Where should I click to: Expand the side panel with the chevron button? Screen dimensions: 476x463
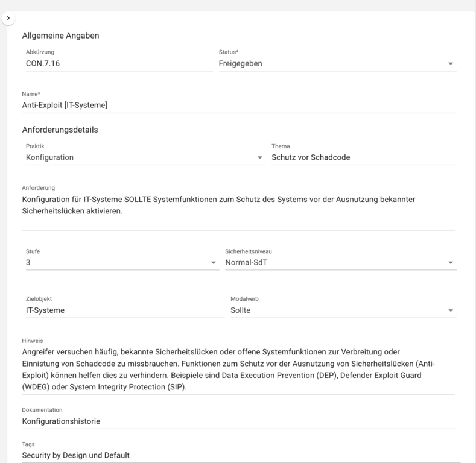click(8, 19)
